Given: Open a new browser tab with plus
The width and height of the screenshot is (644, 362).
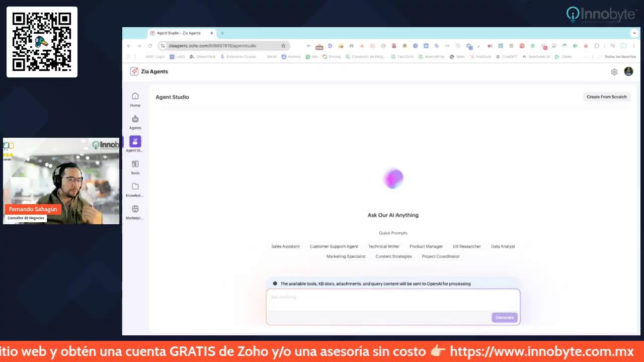Looking at the screenshot, I should (222, 33).
